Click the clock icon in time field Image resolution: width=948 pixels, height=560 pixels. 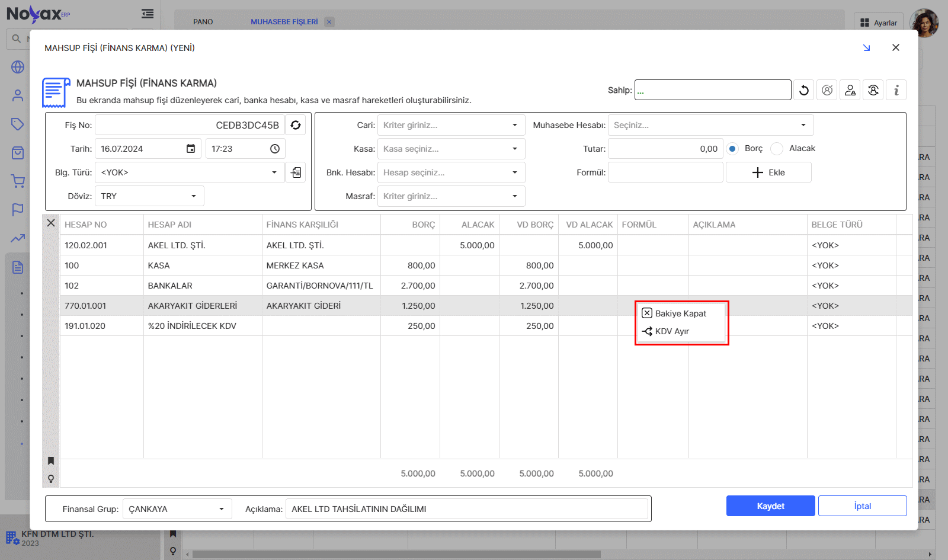275,149
